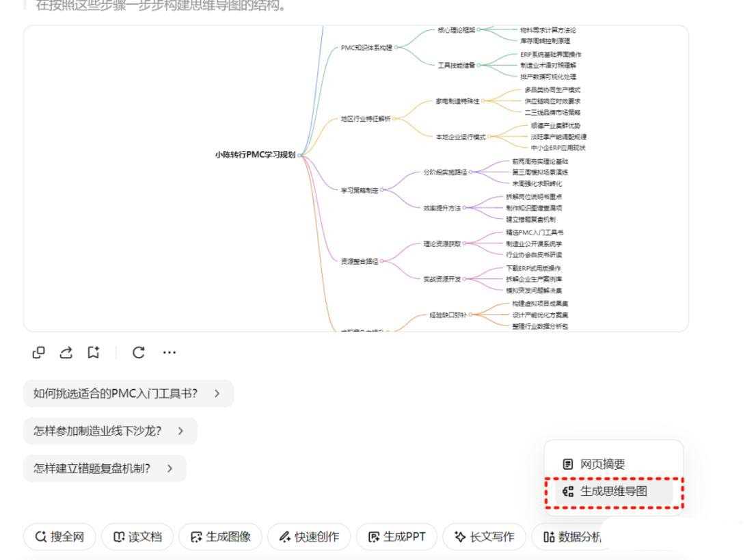The width and height of the screenshot is (756, 560).
Task: Collapse the 家电制造特殊性 node circle
Action: [x=483, y=101]
